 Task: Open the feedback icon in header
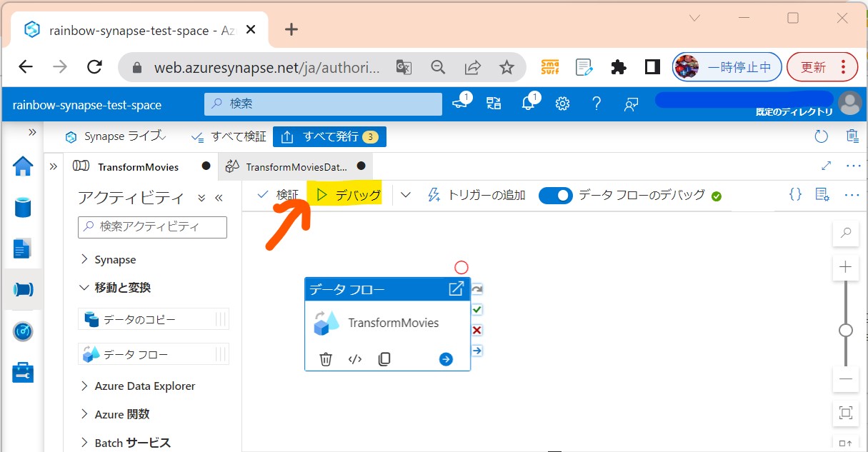[631, 104]
